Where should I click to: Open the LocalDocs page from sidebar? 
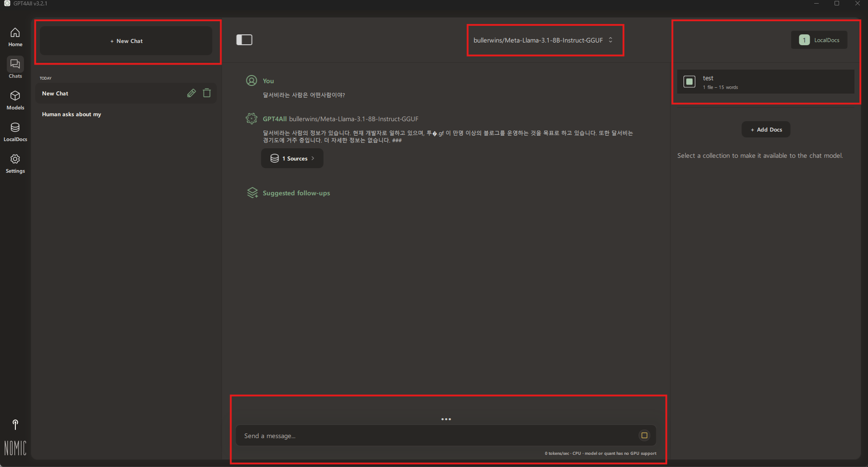click(x=15, y=132)
